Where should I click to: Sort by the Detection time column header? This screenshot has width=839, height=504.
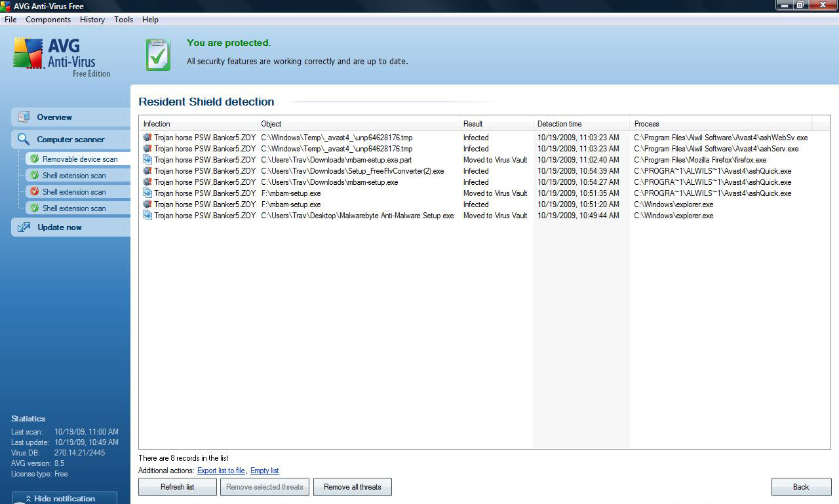(581, 124)
